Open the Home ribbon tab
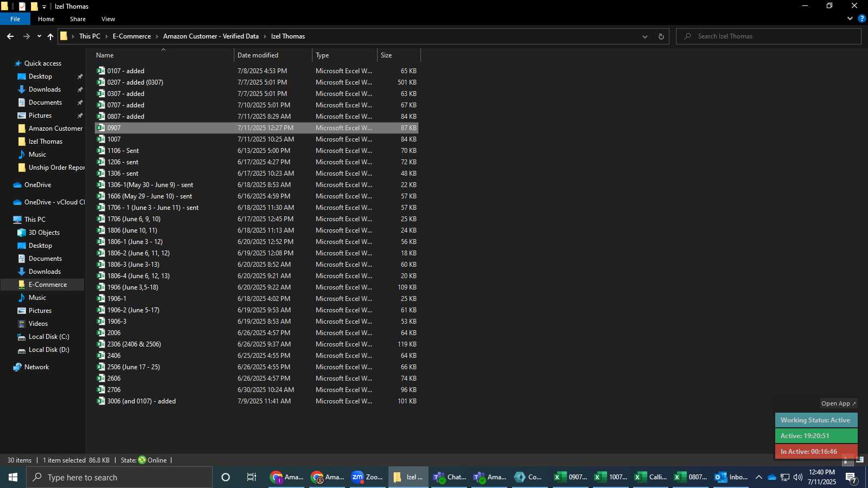This screenshot has width=868, height=488. [46, 19]
